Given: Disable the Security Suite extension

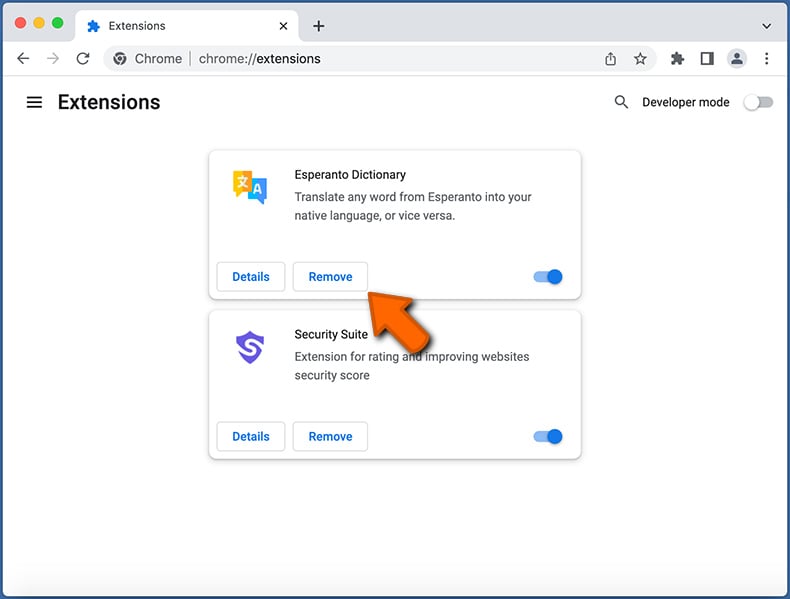Looking at the screenshot, I should click(x=548, y=436).
